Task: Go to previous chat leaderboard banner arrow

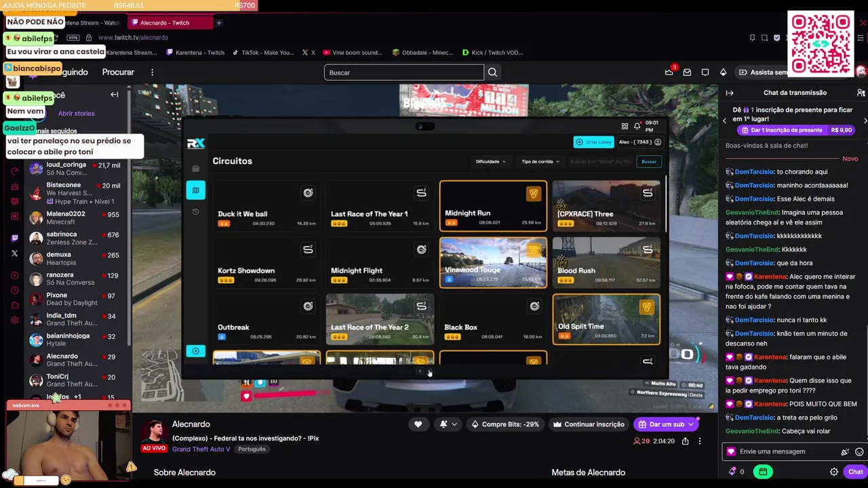Action: point(724,120)
